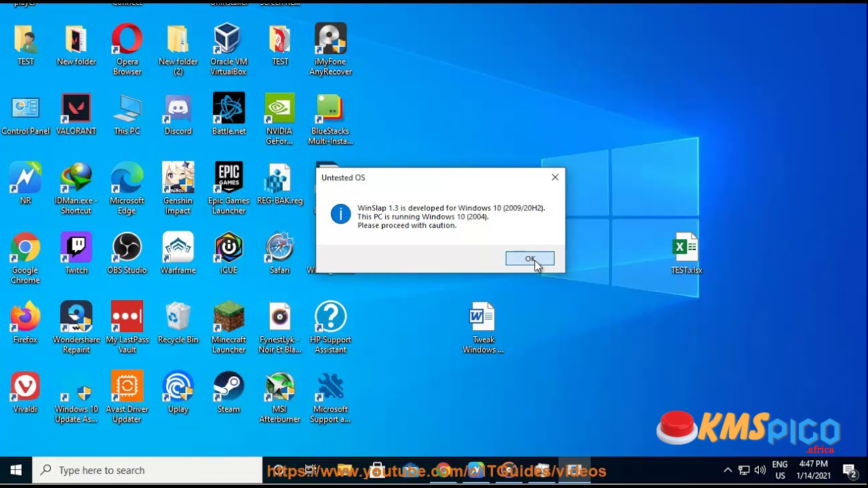Select the Tweak Windows Word document
868x488 pixels.
pyautogui.click(x=483, y=328)
